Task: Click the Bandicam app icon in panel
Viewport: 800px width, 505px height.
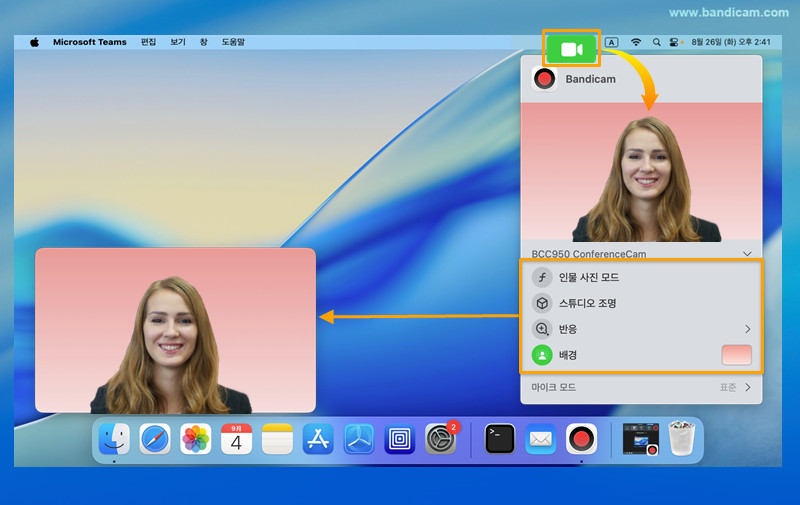Action: point(544,79)
